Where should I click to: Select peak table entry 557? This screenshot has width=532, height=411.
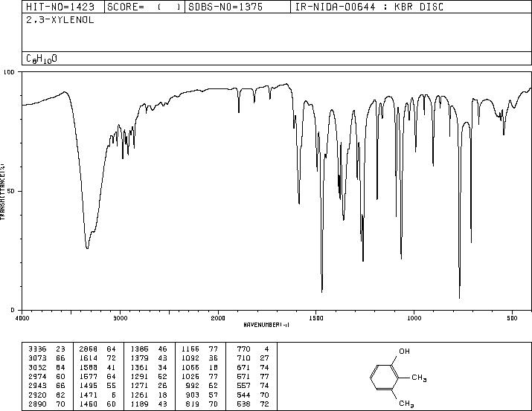click(x=243, y=386)
